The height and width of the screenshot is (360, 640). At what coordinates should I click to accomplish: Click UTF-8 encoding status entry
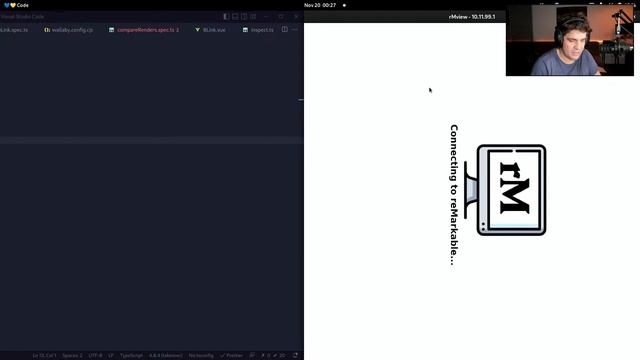(x=95, y=356)
